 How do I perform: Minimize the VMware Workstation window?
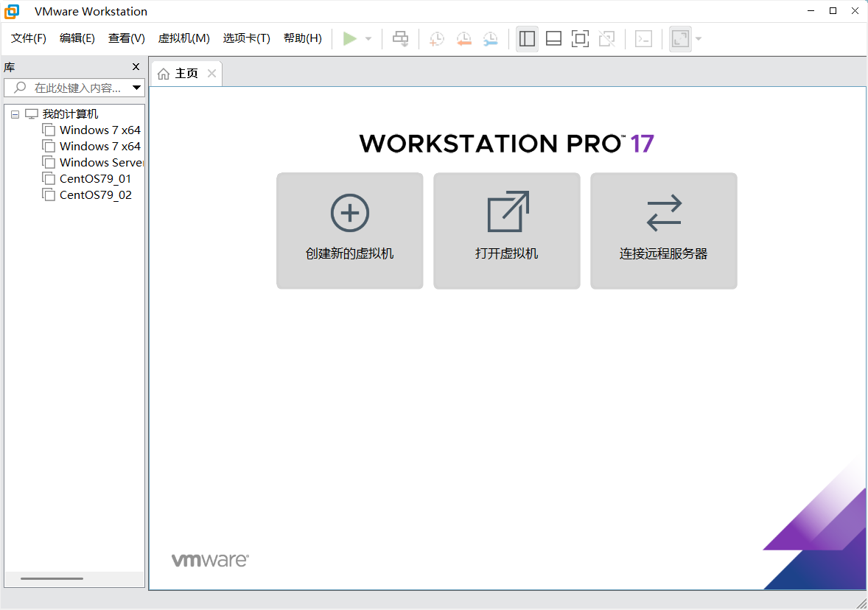tap(811, 11)
